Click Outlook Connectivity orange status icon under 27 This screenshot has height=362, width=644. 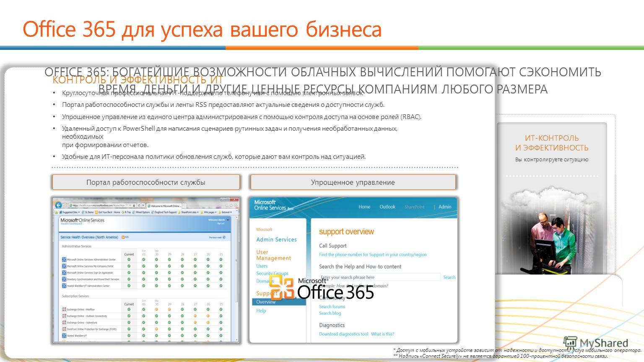[x=195, y=316]
